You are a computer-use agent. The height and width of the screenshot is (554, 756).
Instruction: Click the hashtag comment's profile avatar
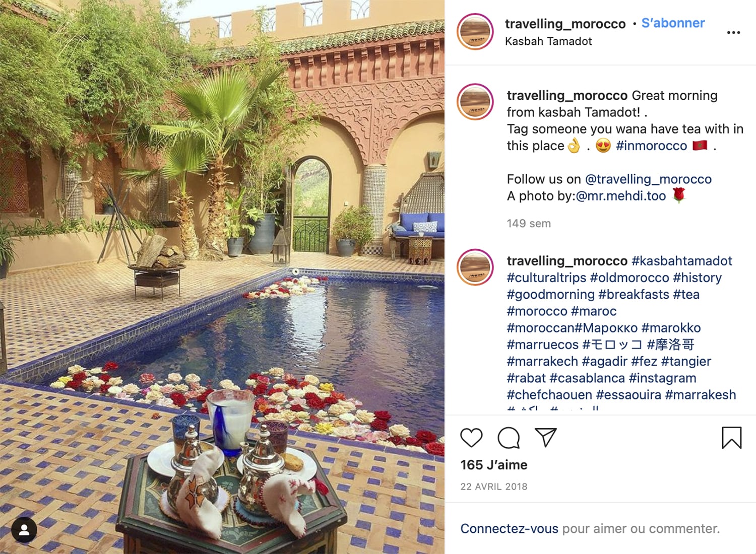point(475,267)
